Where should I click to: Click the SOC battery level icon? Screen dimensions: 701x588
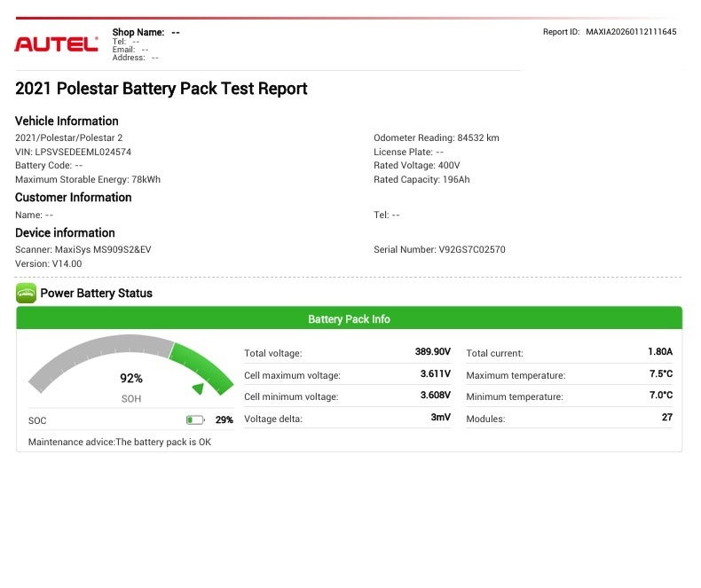tap(195, 419)
